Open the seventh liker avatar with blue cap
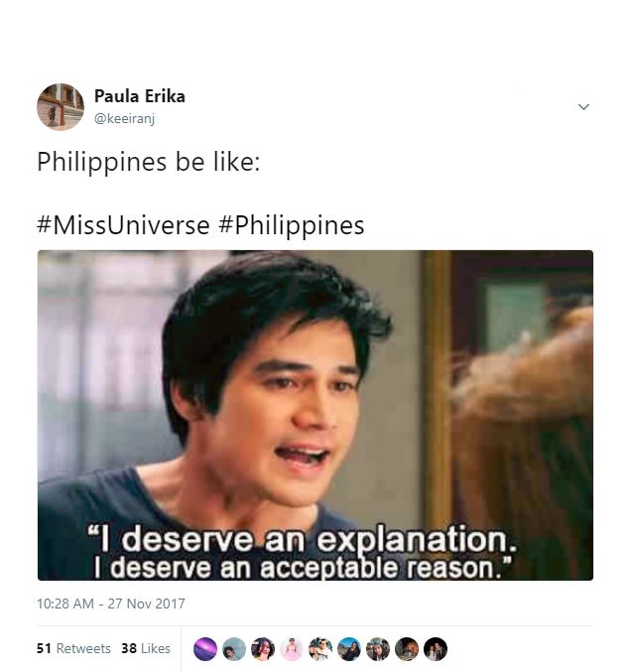 pyautogui.click(x=378, y=649)
